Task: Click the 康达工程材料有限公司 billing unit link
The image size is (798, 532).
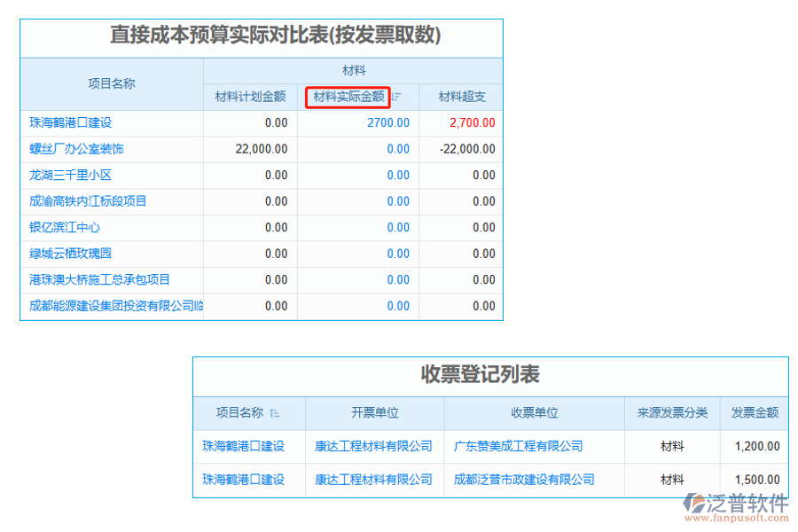Action: (x=373, y=446)
